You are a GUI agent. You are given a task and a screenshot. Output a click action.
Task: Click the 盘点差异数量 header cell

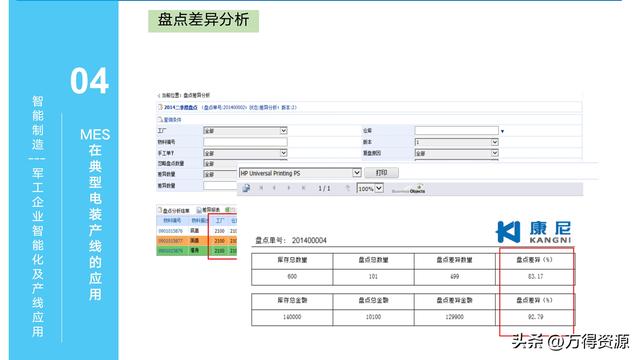click(x=455, y=260)
